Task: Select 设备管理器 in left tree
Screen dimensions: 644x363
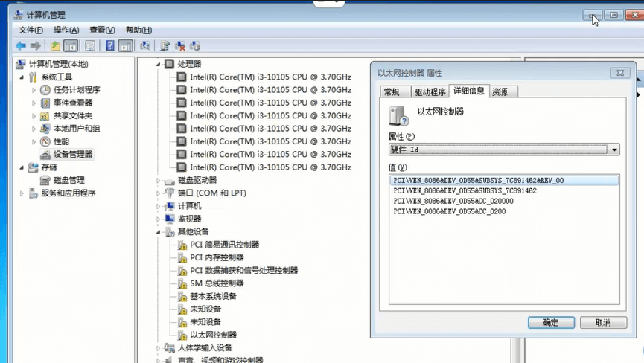Action: click(x=73, y=154)
